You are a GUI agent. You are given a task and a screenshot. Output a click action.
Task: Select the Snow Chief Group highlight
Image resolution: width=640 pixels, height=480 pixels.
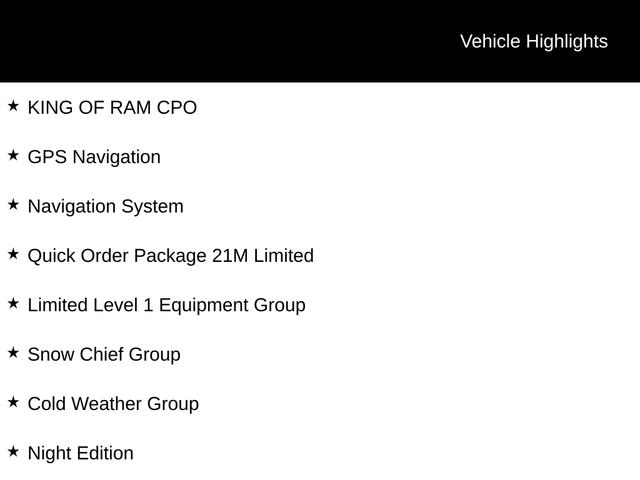point(104,355)
